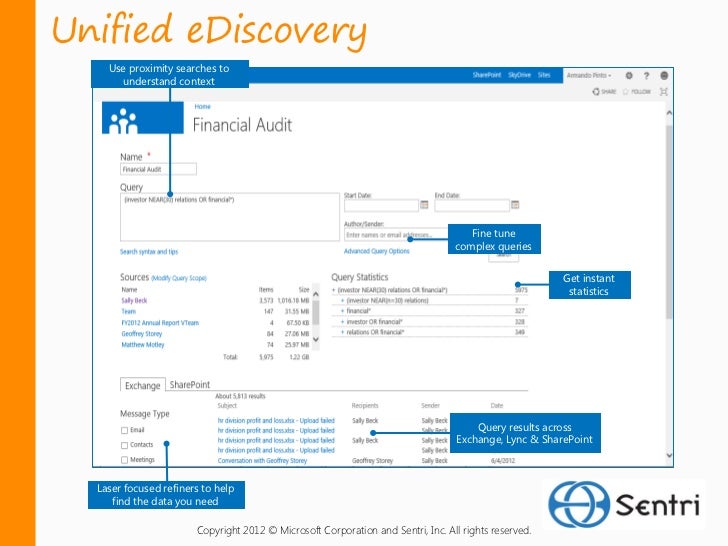Expand the financial* statistic row
The width and height of the screenshot is (728, 546).
[x=343, y=311]
